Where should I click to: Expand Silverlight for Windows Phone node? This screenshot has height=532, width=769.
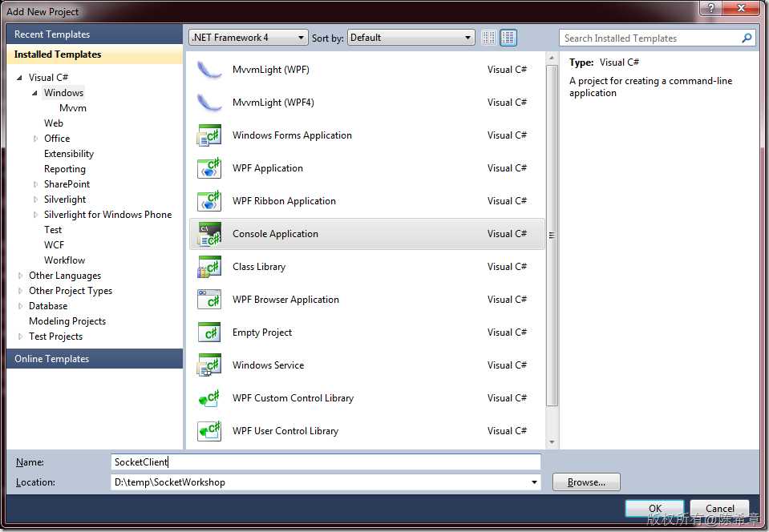click(35, 215)
